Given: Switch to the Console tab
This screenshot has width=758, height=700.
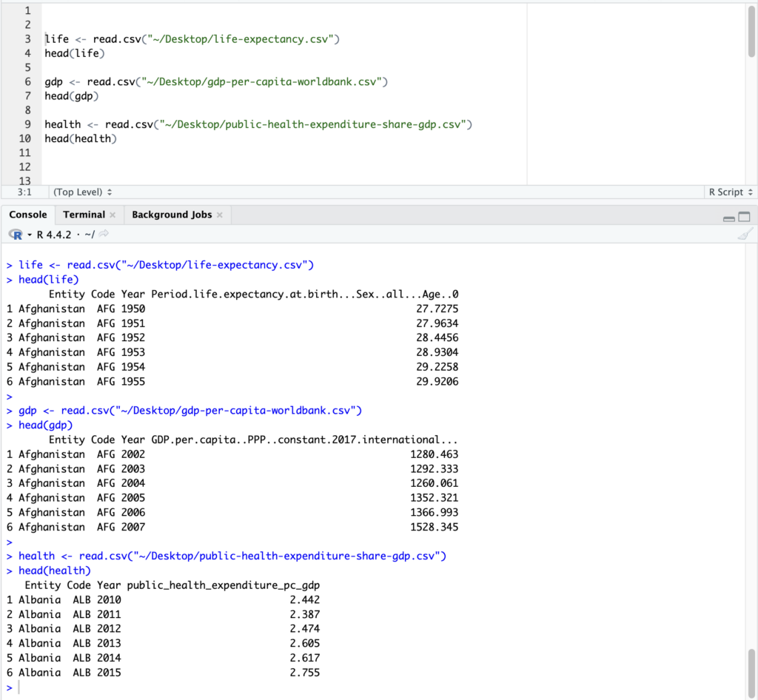Looking at the screenshot, I should click(28, 215).
